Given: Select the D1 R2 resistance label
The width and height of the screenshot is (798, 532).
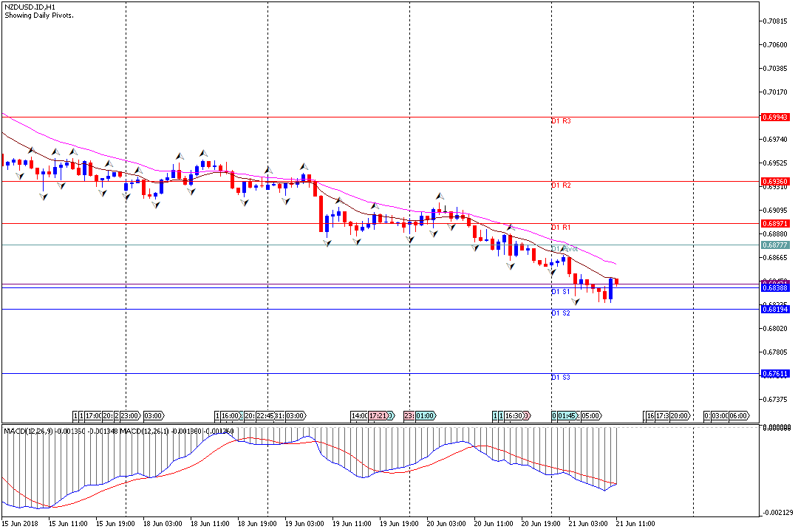Looking at the screenshot, I should coord(562,185).
